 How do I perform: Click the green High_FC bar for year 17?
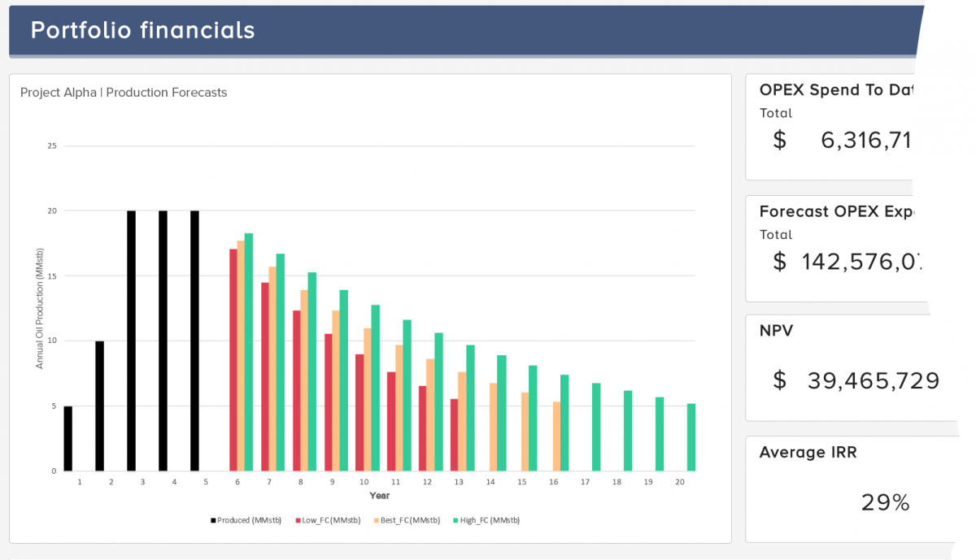[596, 428]
